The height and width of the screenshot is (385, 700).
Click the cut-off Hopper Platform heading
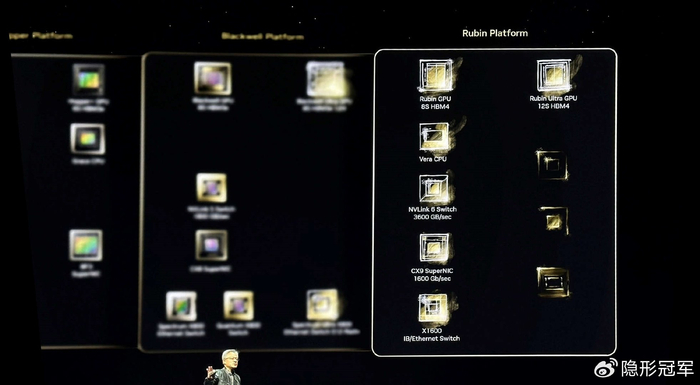point(40,36)
